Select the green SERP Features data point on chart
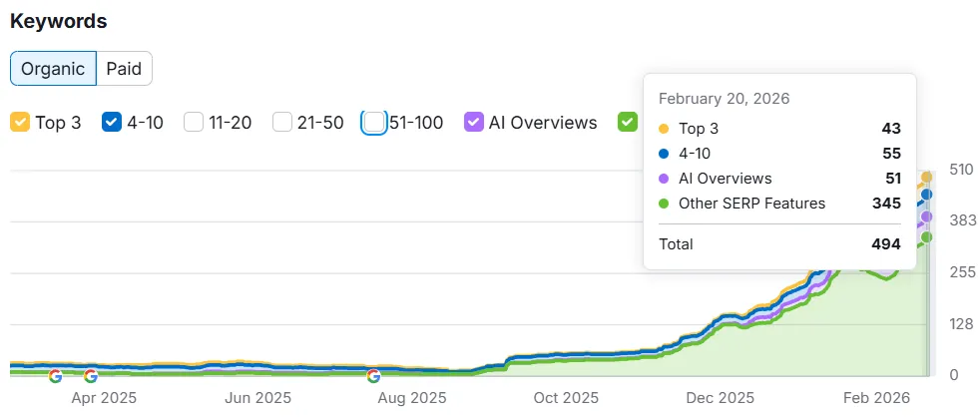 (926, 237)
